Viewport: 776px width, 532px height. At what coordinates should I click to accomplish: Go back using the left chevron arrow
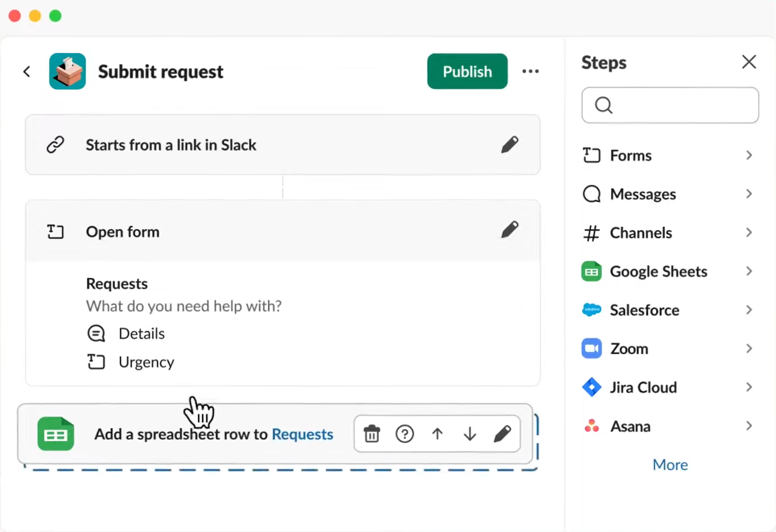point(27,71)
